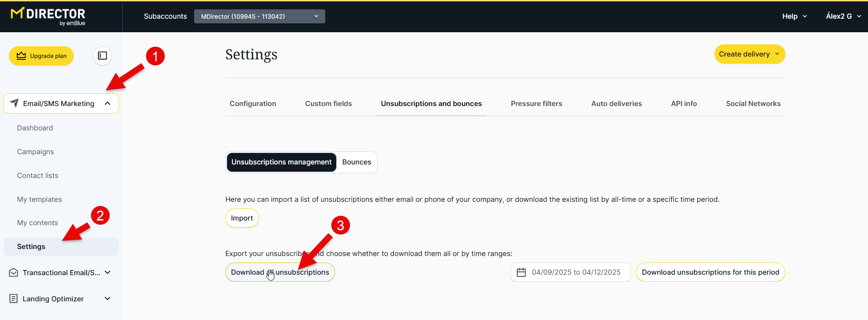Download unsubscriptions for this period
The height and width of the screenshot is (320, 868).
tap(710, 272)
